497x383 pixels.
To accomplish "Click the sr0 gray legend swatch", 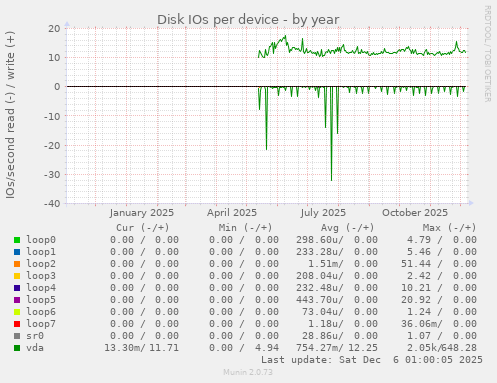I will [17, 336].
